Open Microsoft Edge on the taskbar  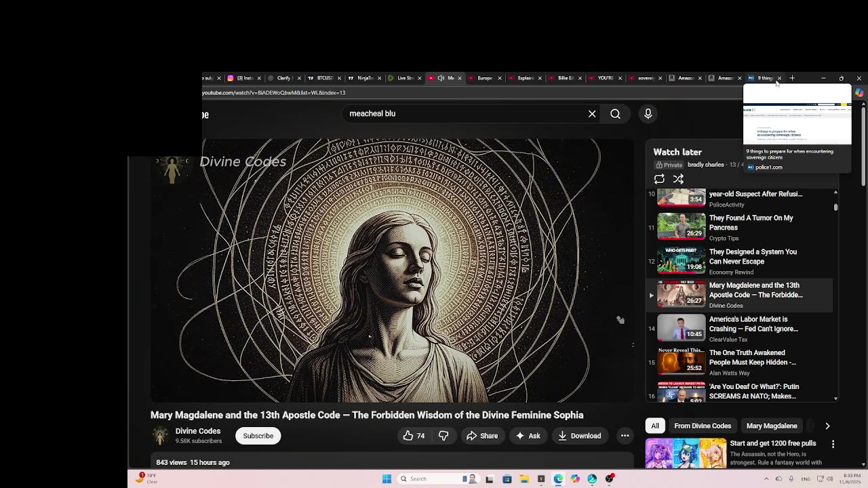(558, 479)
